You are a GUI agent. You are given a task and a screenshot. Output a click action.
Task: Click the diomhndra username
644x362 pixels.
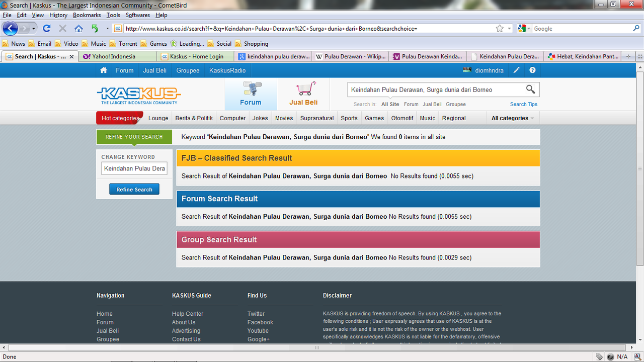[489, 70]
